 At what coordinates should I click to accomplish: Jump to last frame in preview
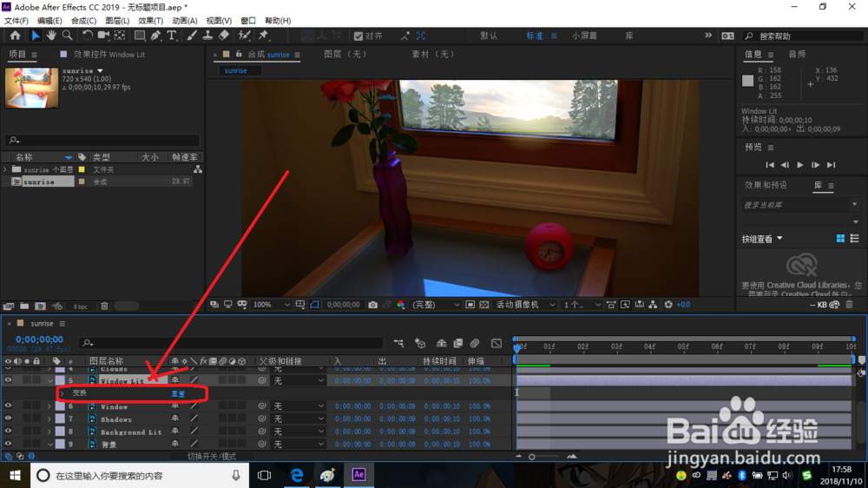tap(831, 165)
